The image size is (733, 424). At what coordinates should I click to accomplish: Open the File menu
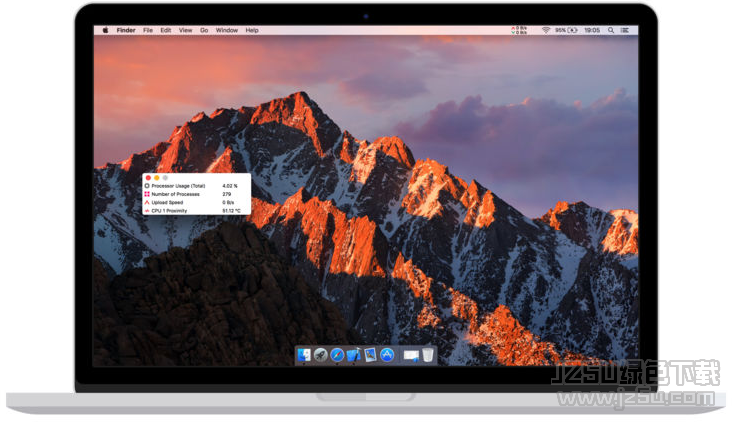[148, 30]
